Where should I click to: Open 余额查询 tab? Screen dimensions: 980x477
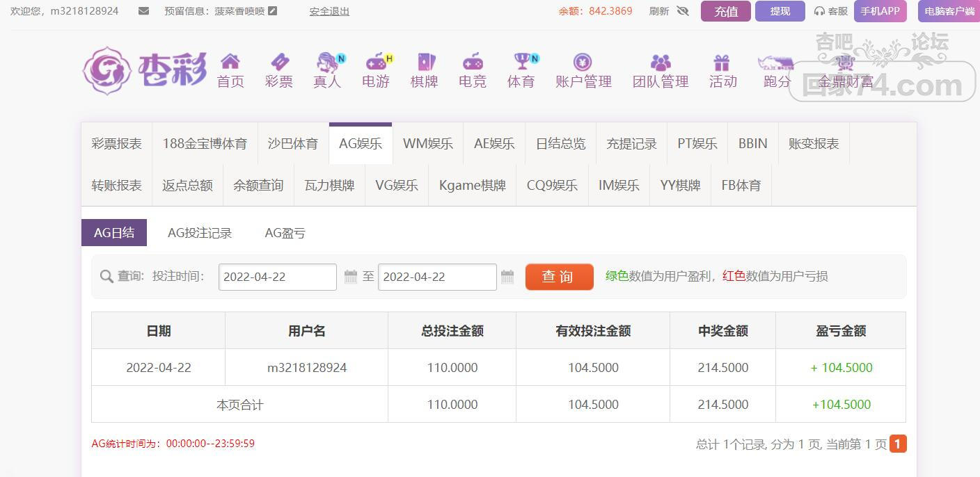(259, 186)
